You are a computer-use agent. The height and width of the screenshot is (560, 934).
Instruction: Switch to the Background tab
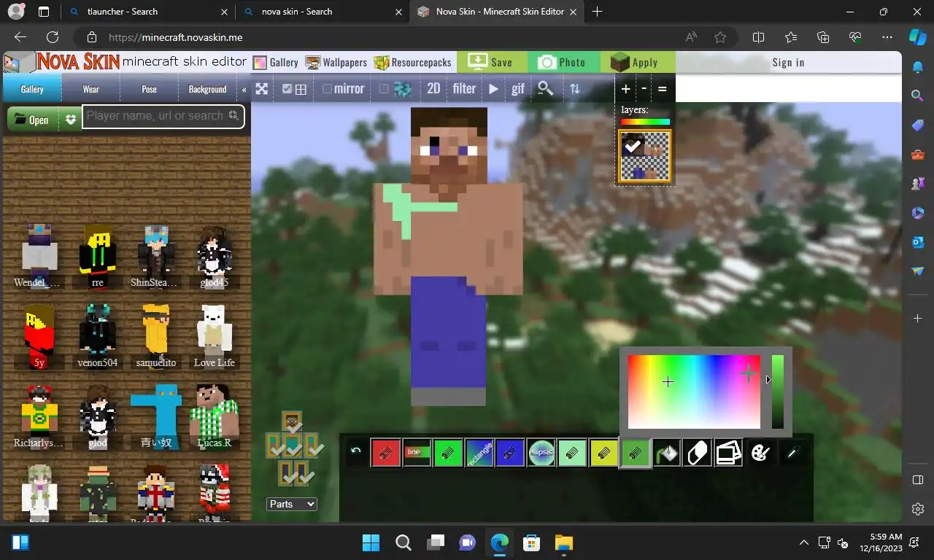click(207, 89)
